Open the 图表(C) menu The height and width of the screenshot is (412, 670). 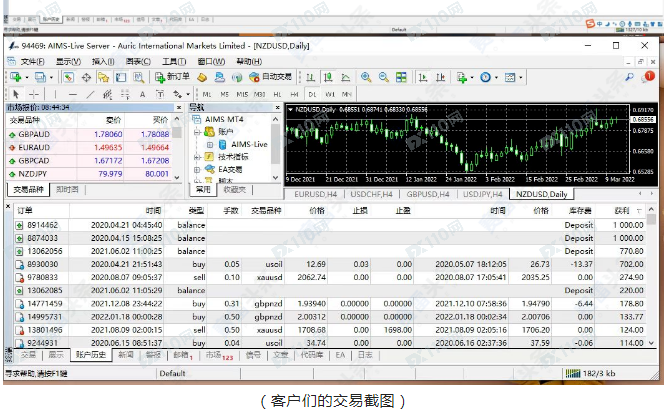138,62
